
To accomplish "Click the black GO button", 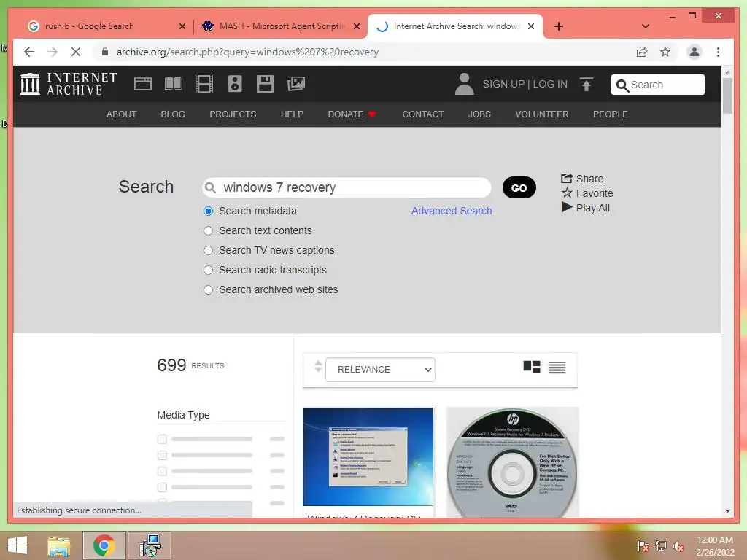I will click(519, 188).
